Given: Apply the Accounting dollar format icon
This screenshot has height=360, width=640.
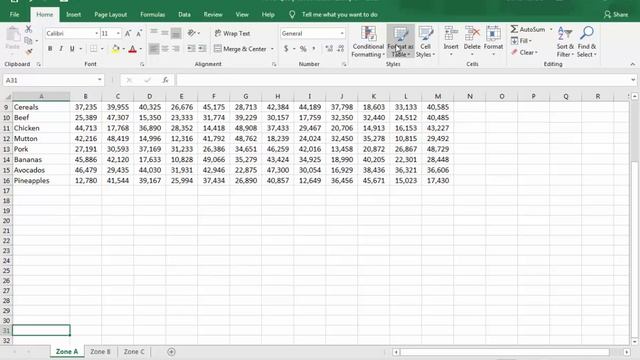Looking at the screenshot, I should 286,49.
